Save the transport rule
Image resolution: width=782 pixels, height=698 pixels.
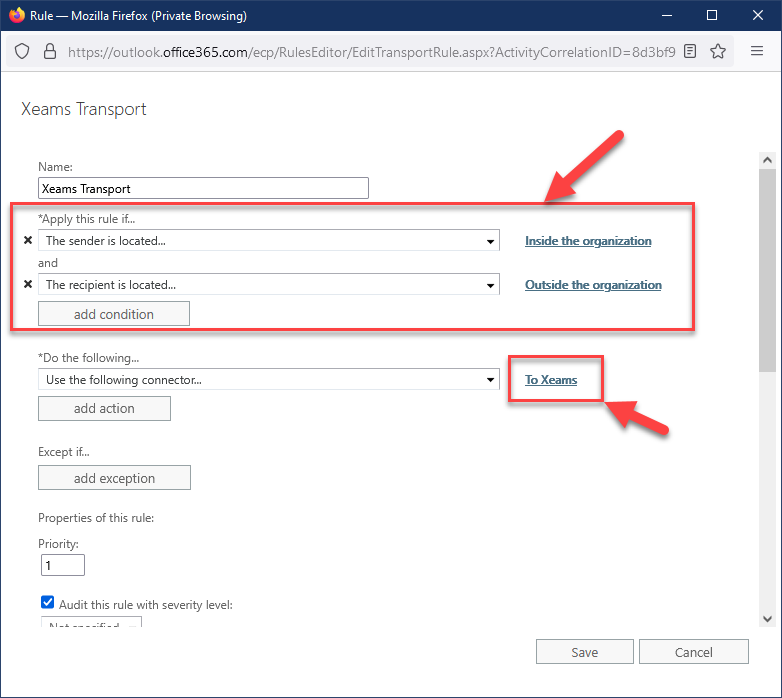(585, 652)
